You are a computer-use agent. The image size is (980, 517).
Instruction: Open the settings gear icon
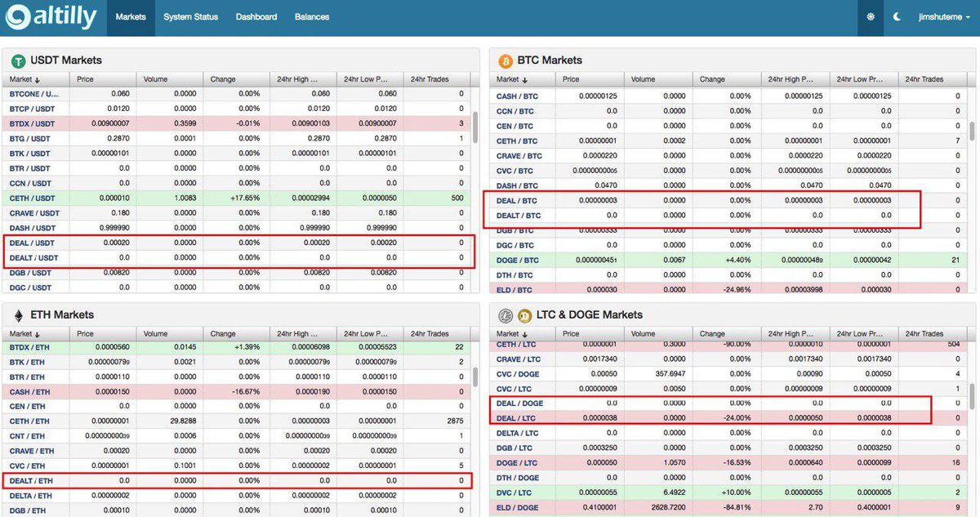871,17
